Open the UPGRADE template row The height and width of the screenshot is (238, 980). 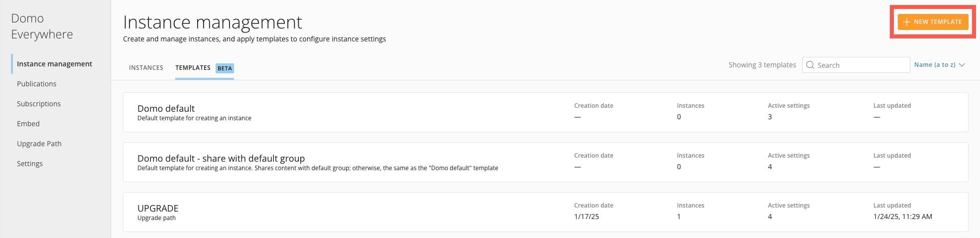pyautogui.click(x=545, y=212)
